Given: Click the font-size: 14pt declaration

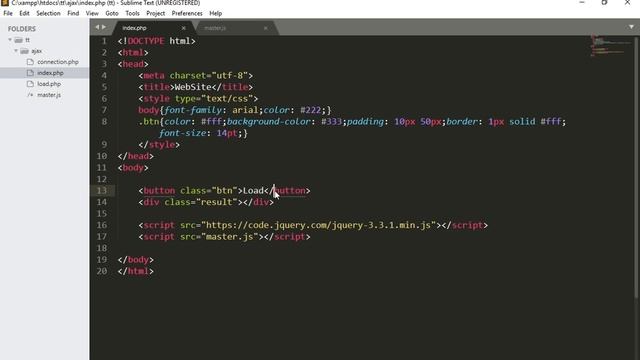Looking at the screenshot, I should point(200,133).
